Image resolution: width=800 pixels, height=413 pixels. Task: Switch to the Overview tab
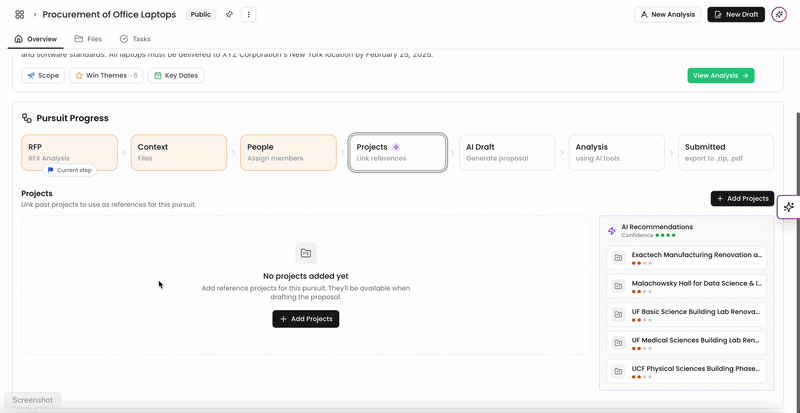coord(36,39)
